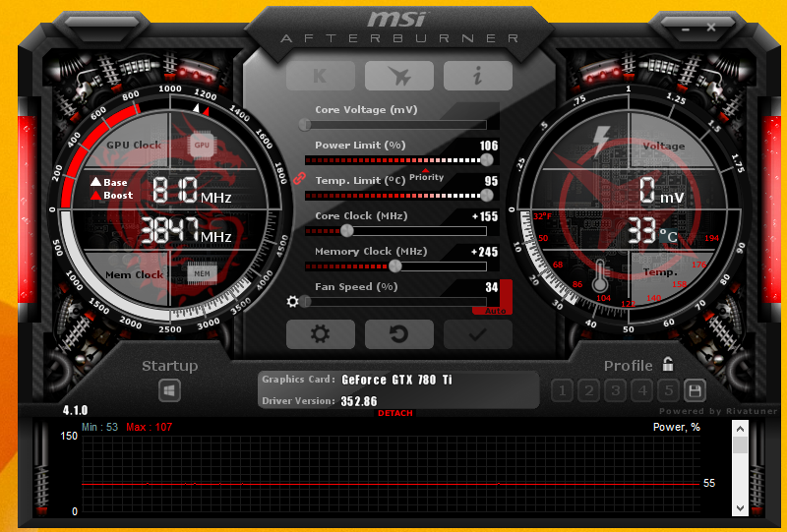This screenshot has height=532, width=787.
Task: Click the MEM chip icon in gauge
Action: click(203, 273)
